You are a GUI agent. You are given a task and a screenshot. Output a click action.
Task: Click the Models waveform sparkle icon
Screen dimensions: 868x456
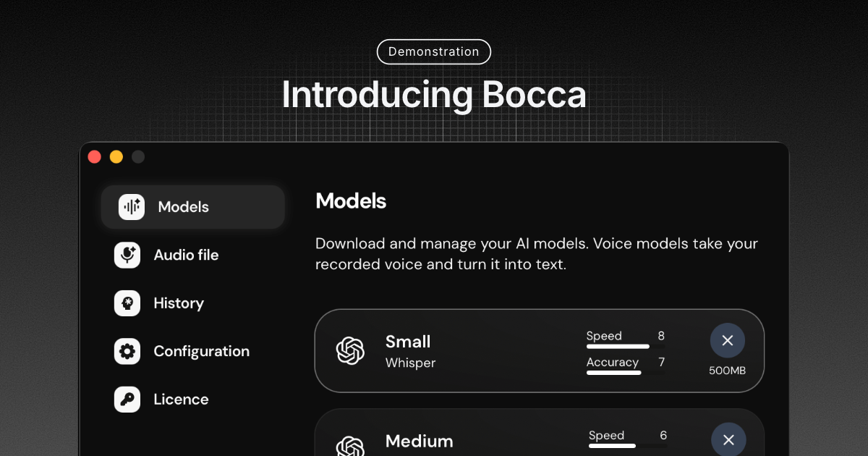132,207
